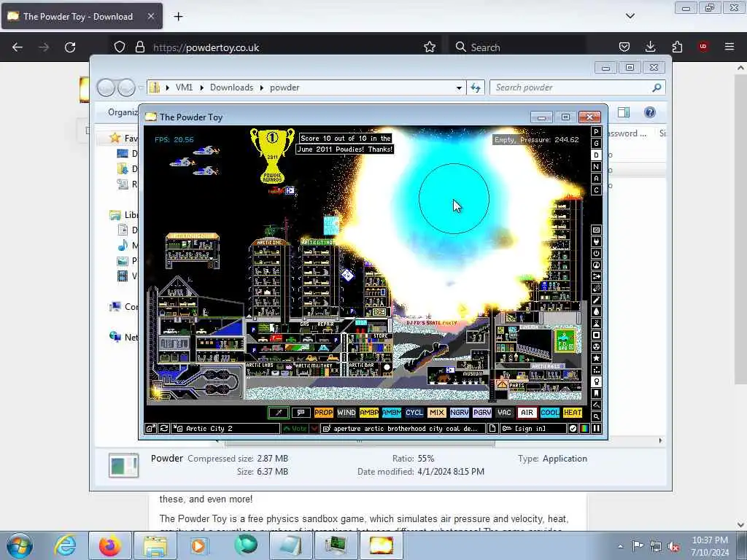
Task: Clear simulation with the new page icon
Action: point(492,429)
